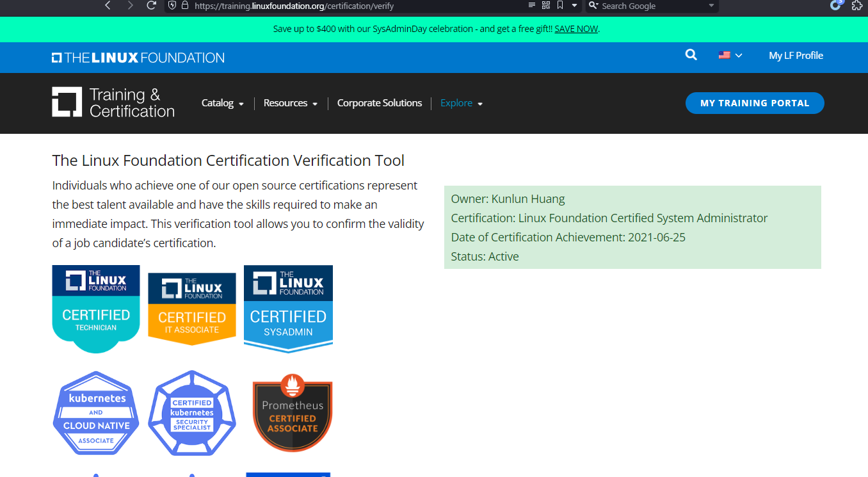Viewport: 868px width, 477px height.
Task: Click the verification tool page heading
Action: [229, 160]
